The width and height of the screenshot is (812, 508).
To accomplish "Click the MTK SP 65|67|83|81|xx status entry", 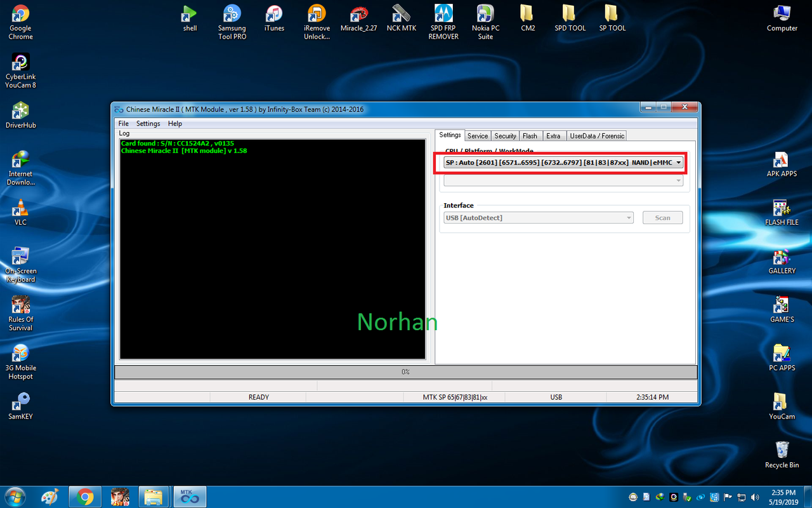I will (x=455, y=398).
